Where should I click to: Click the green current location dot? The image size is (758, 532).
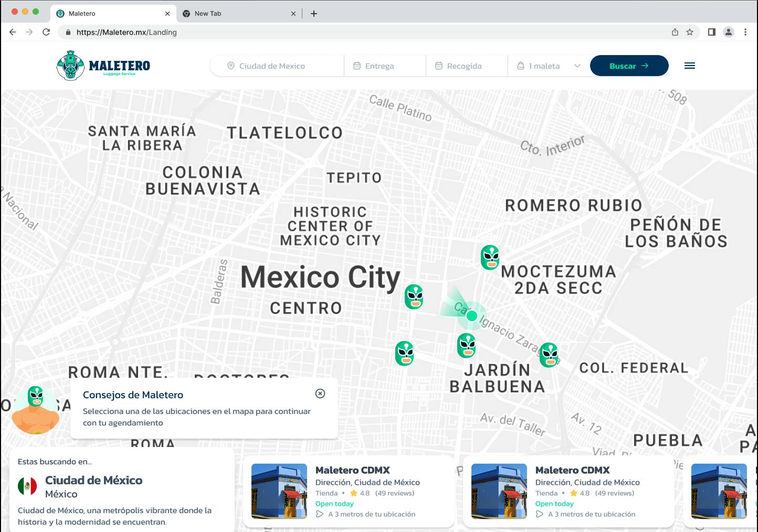pyautogui.click(x=471, y=316)
